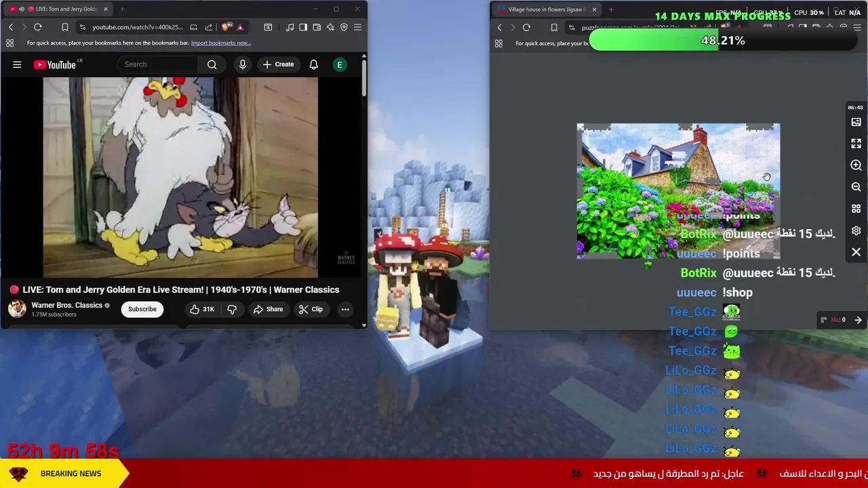The width and height of the screenshot is (868, 488).
Task: Open apps grid in puzzle window bookmarks bar
Action: click(x=498, y=43)
